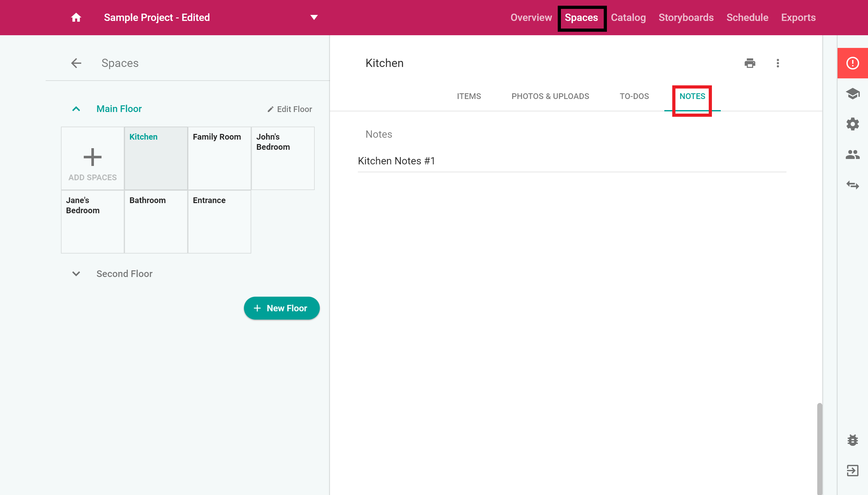The height and width of the screenshot is (495, 868).
Task: Open the settings gear in sidebar
Action: [852, 124]
